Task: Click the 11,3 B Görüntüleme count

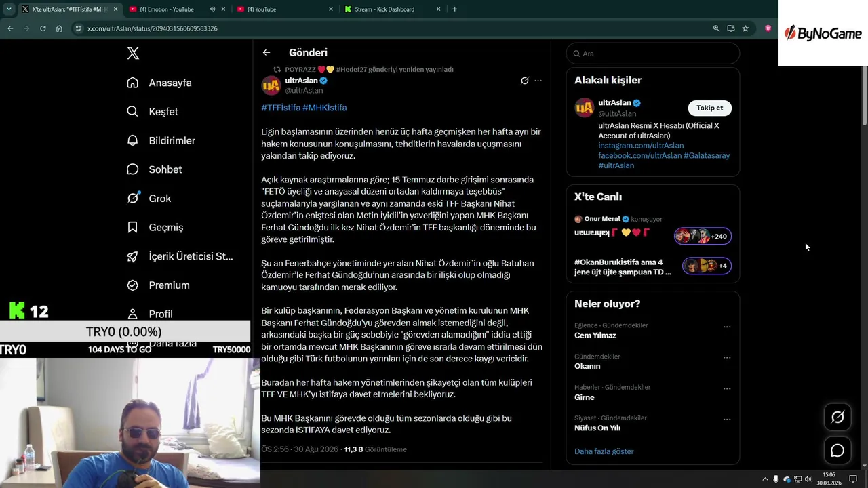Action: click(x=375, y=449)
